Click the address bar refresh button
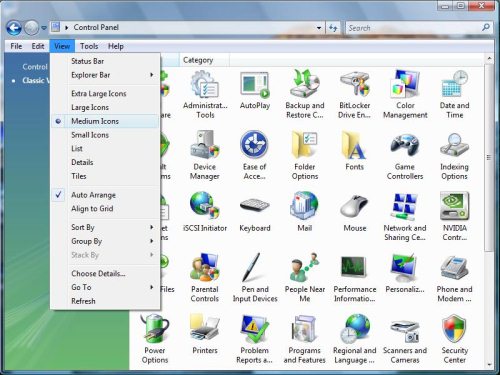The width and height of the screenshot is (500, 375). 333,28
